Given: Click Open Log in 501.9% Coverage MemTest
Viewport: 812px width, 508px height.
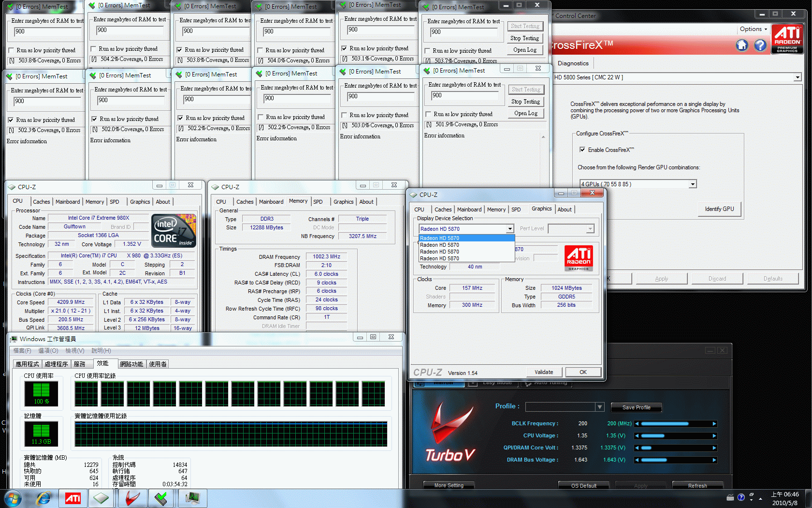Looking at the screenshot, I should [526, 113].
